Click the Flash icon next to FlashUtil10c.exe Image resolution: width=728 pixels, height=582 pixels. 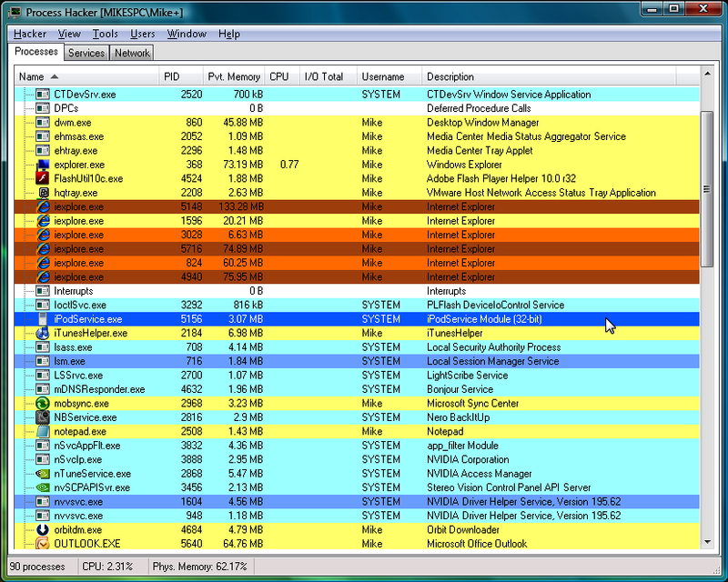click(40, 178)
